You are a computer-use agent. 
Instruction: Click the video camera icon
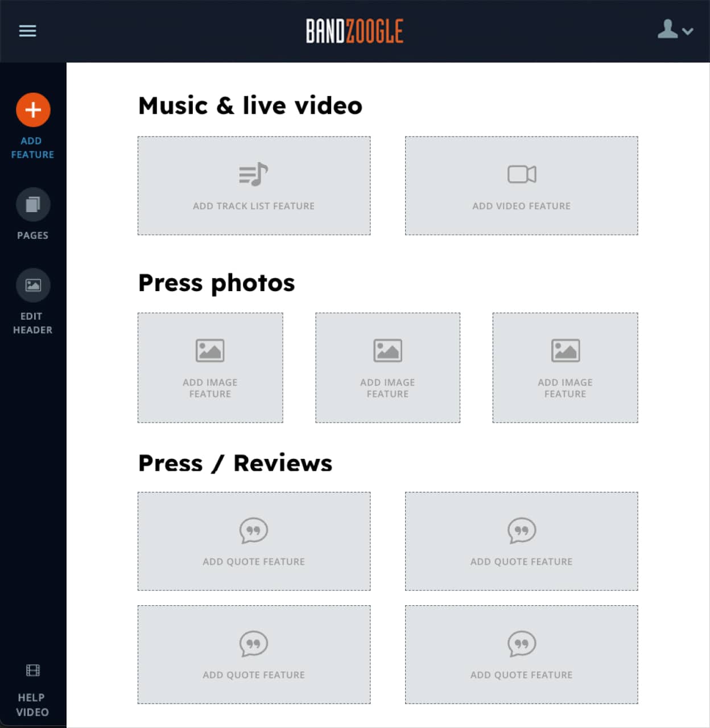[x=522, y=174]
